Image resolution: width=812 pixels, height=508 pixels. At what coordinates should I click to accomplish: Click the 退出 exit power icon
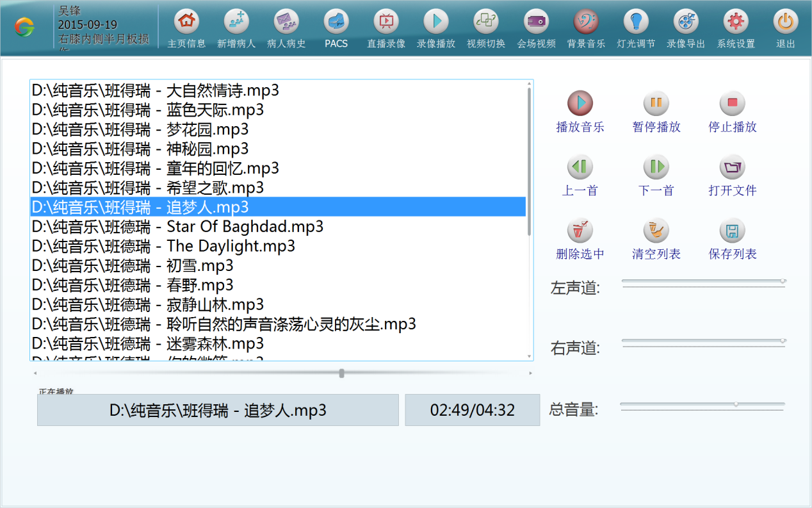786,21
